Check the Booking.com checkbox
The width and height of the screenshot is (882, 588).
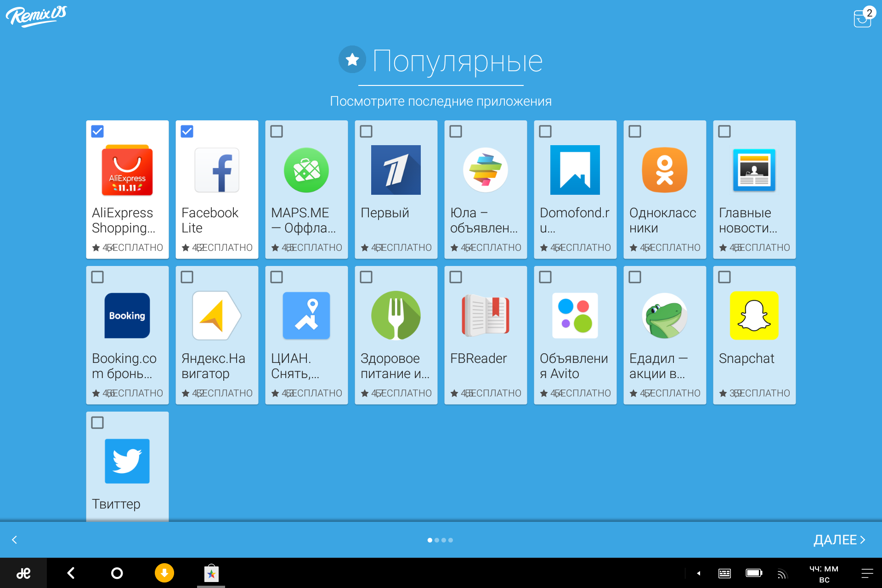97,277
